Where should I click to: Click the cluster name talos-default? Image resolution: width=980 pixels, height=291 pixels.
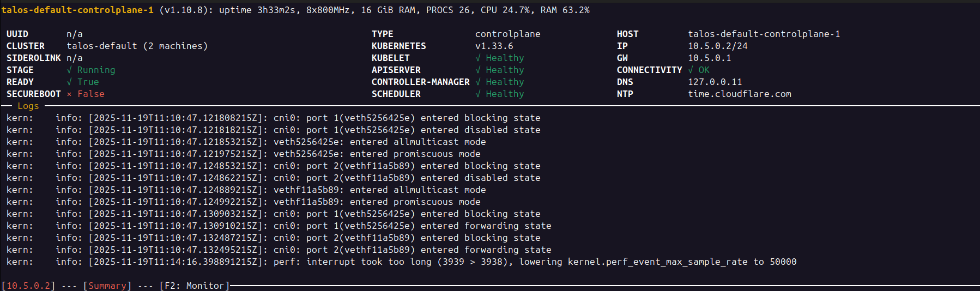point(102,46)
